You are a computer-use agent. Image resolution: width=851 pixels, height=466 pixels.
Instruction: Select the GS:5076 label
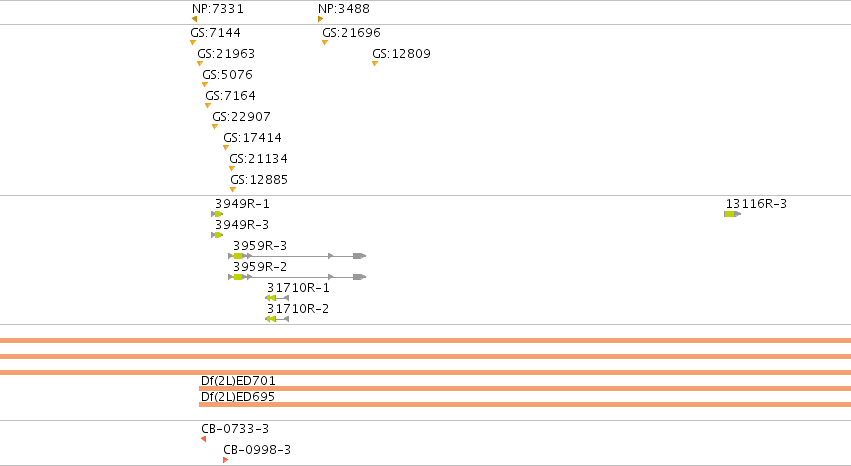[227, 74]
